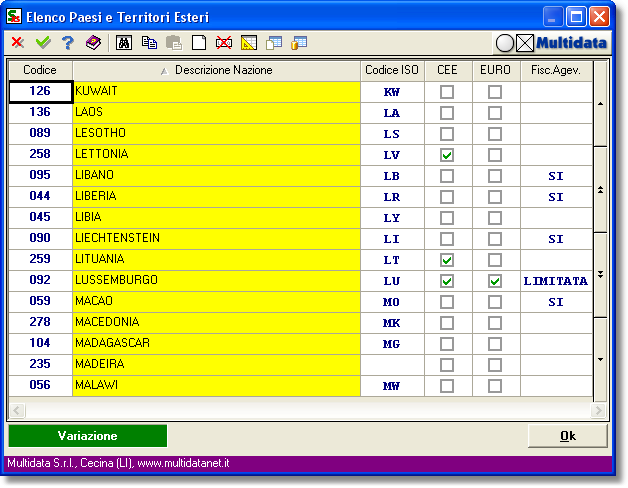Select the code cell 126

click(40, 92)
